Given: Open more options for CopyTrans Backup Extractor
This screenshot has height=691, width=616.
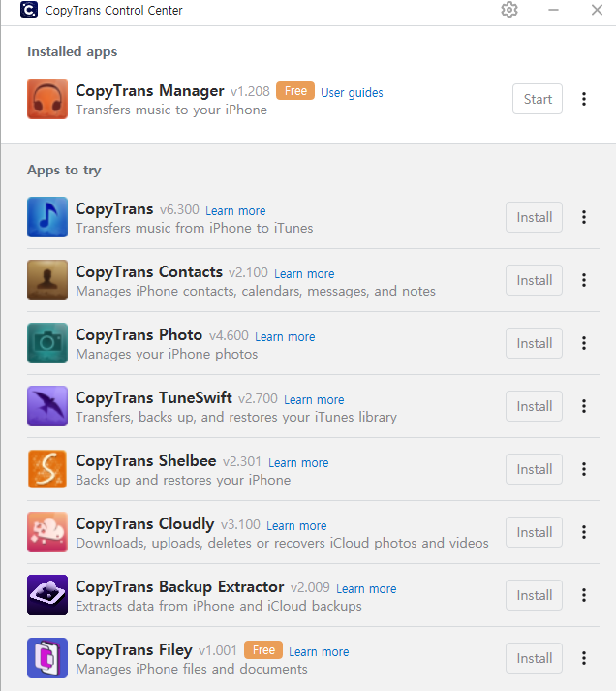Looking at the screenshot, I should [584, 595].
